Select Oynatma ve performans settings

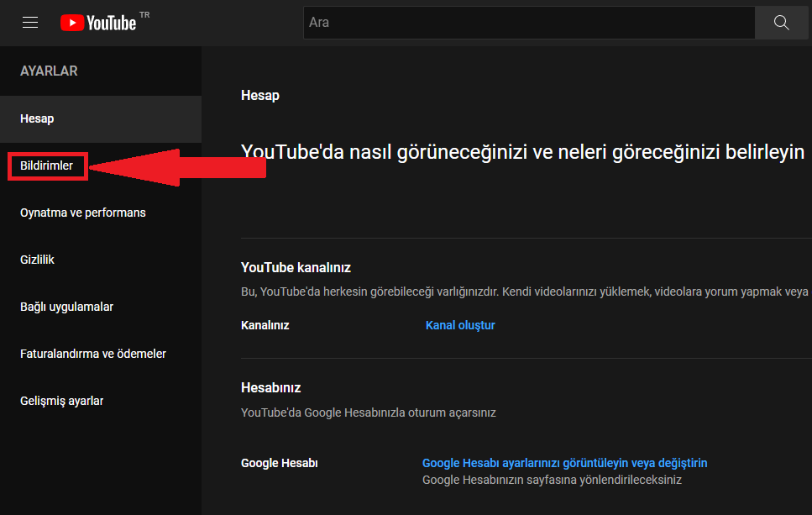click(x=82, y=213)
